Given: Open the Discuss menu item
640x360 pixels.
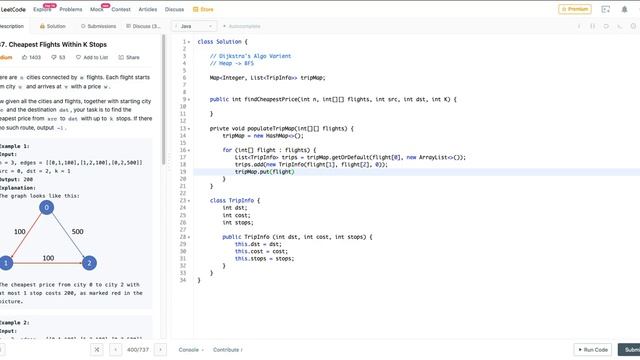Looking at the screenshot, I should [174, 9].
